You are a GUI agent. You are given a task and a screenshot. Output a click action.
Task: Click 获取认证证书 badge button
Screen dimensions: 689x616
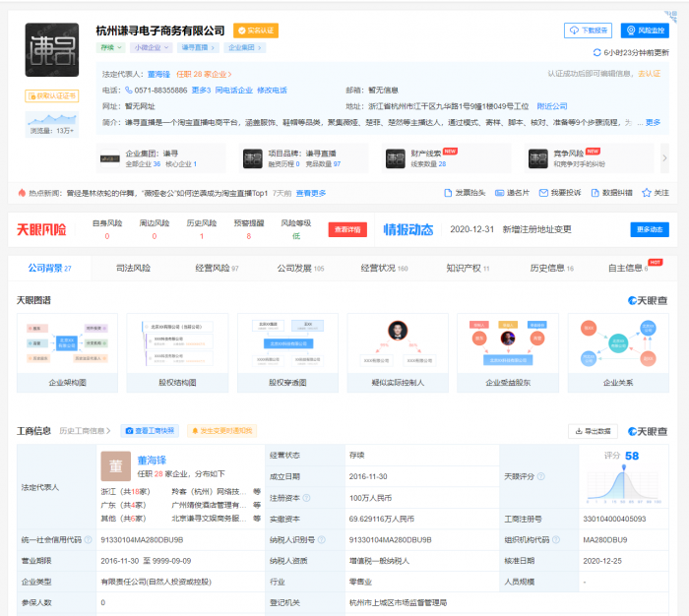point(52,95)
